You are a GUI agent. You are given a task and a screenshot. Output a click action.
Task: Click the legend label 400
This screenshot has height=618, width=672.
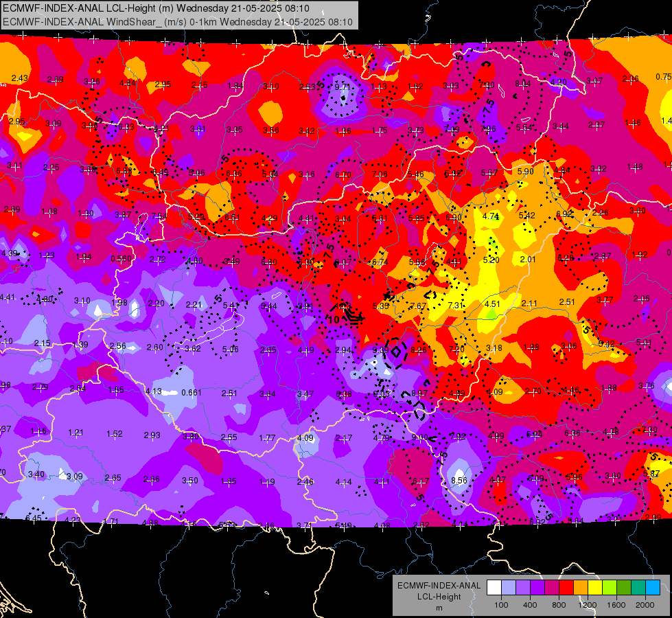[530, 605]
